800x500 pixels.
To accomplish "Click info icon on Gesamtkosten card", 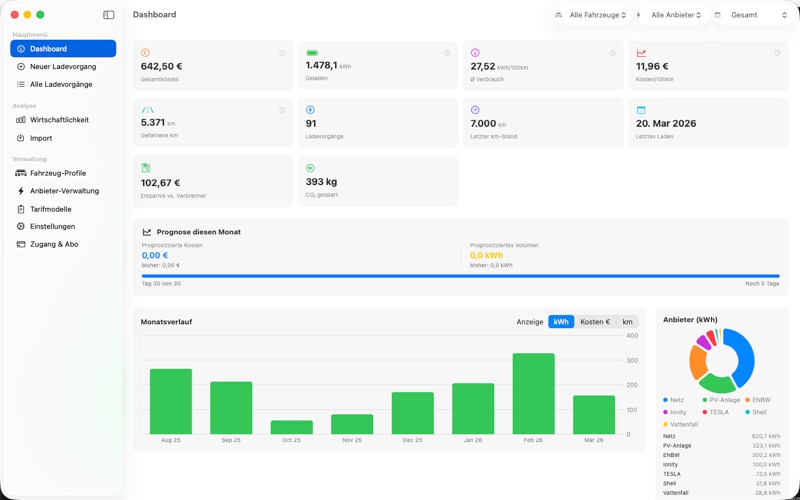I will [x=282, y=53].
